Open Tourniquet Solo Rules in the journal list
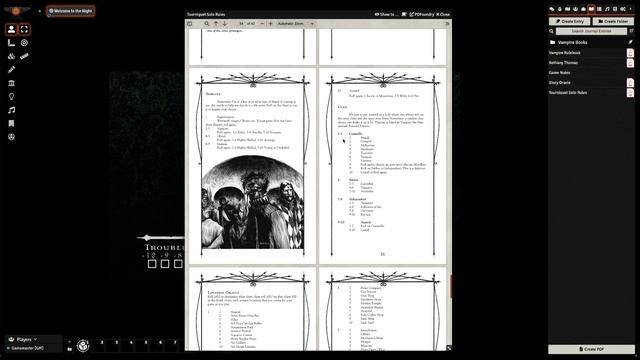Viewport: 640px width, 360px height. [x=568, y=93]
